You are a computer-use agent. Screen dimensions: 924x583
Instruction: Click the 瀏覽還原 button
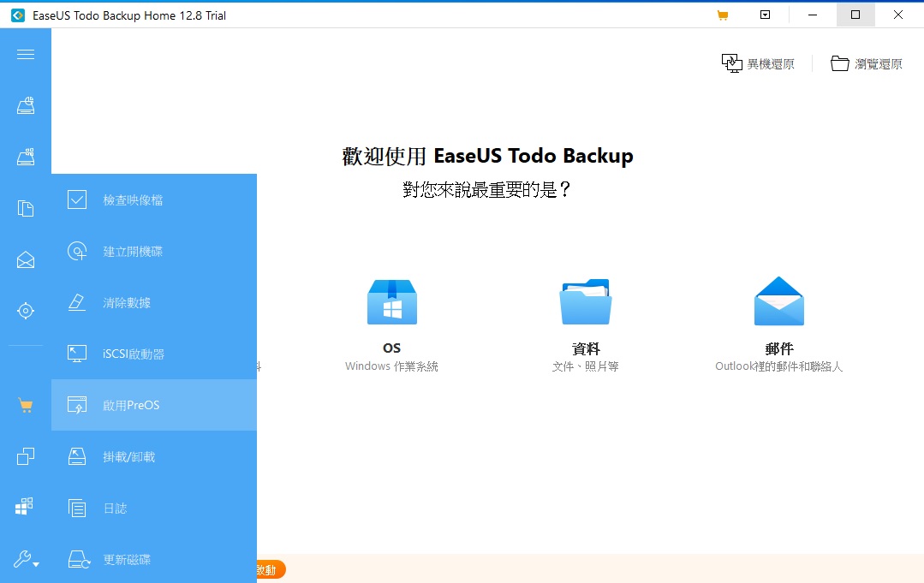point(867,63)
